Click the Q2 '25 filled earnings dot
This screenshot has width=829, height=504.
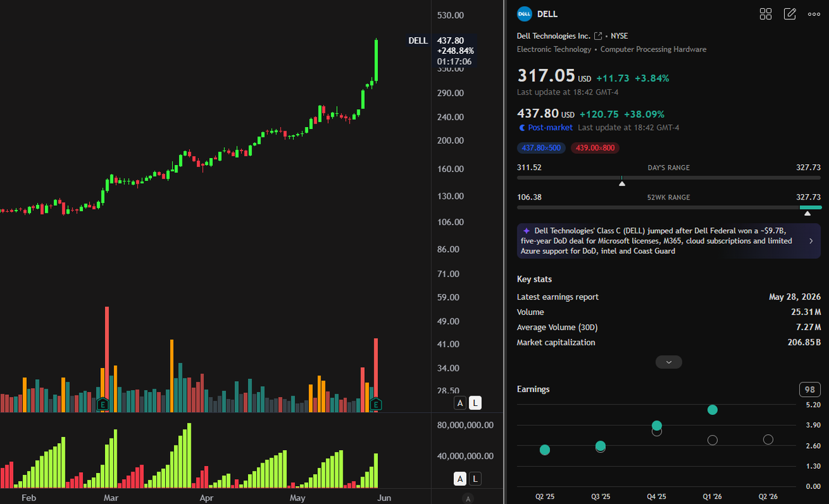click(544, 450)
